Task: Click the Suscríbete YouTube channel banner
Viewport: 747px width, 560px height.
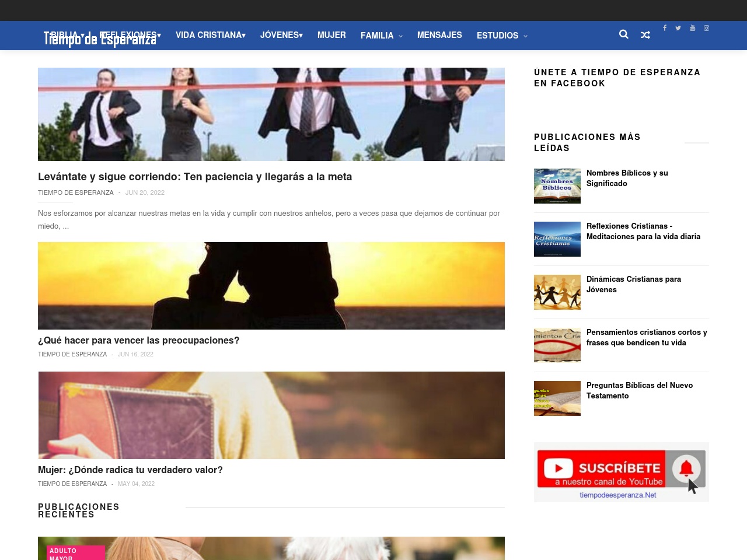Action: click(622, 472)
